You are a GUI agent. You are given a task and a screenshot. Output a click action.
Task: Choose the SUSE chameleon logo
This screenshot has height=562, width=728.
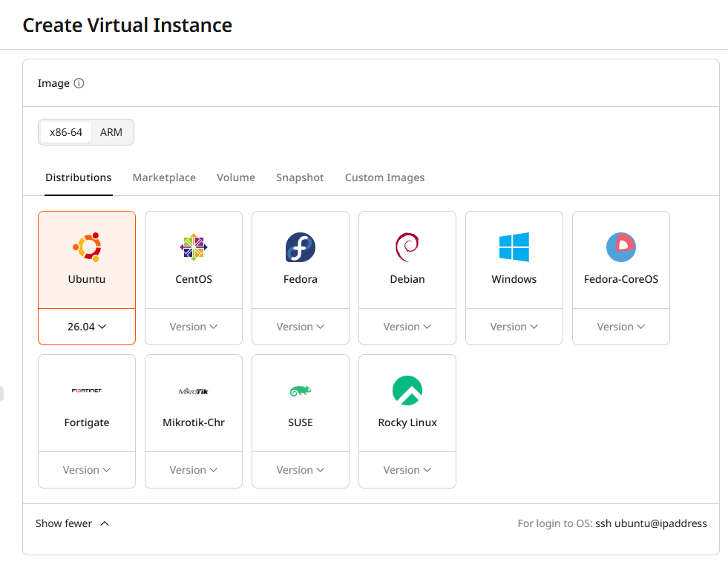point(301,391)
